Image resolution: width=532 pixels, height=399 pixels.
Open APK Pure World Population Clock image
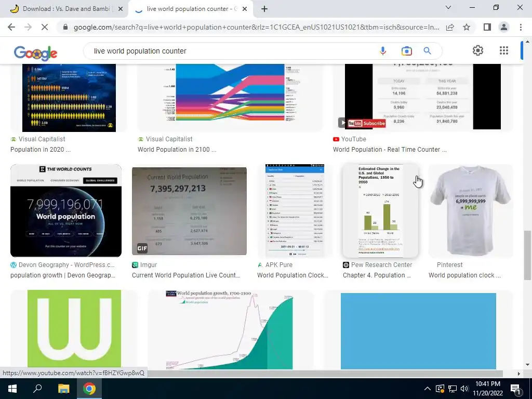[x=295, y=210]
